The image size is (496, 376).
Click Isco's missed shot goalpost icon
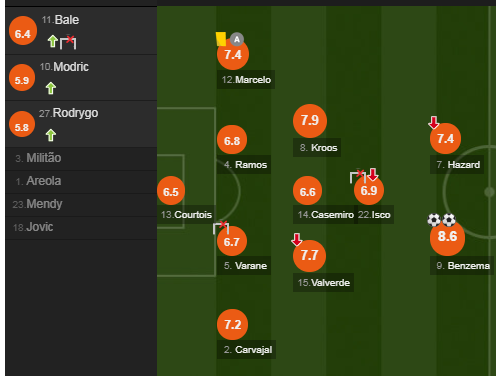[x=358, y=176]
